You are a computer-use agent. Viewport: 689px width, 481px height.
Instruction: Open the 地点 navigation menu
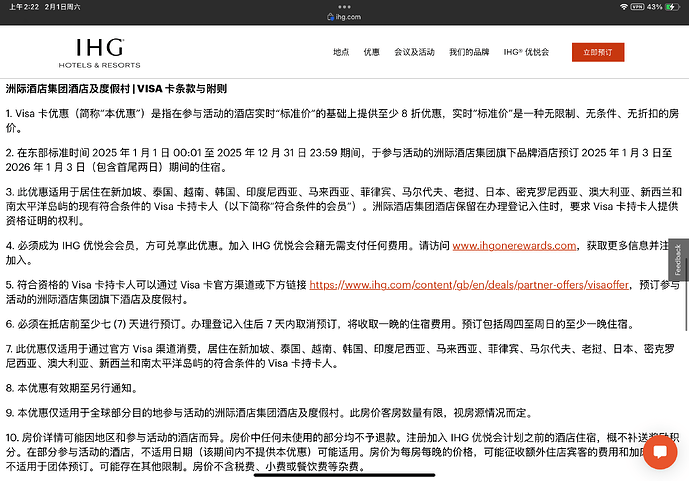(341, 52)
